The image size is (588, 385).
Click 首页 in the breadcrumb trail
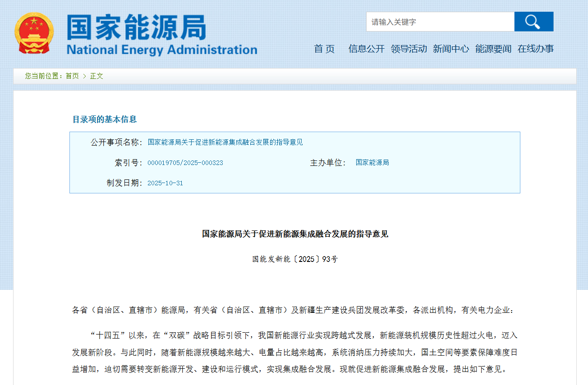coord(73,76)
